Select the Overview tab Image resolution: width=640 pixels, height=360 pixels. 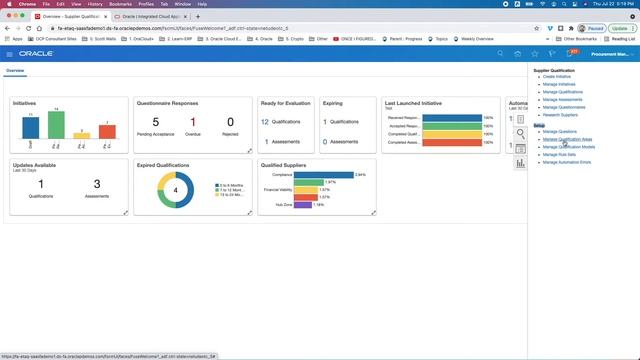15,71
